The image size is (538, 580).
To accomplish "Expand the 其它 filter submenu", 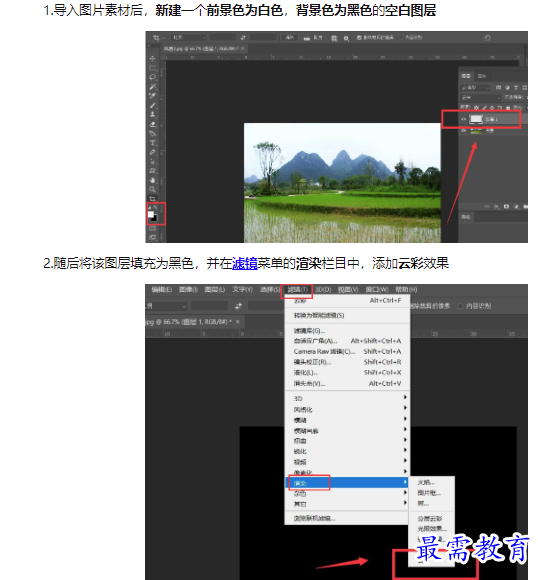I will click(348, 504).
